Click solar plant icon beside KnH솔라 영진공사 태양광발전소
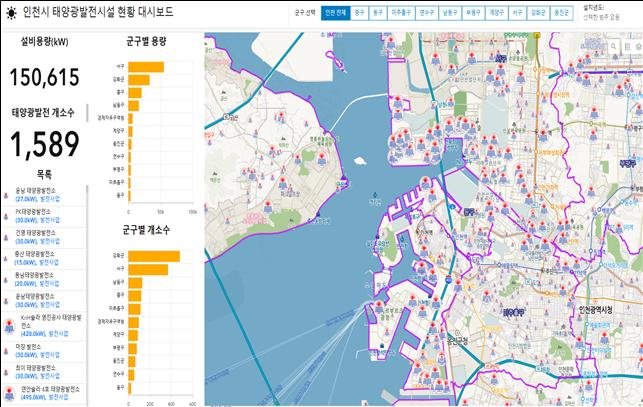 pos(9,323)
